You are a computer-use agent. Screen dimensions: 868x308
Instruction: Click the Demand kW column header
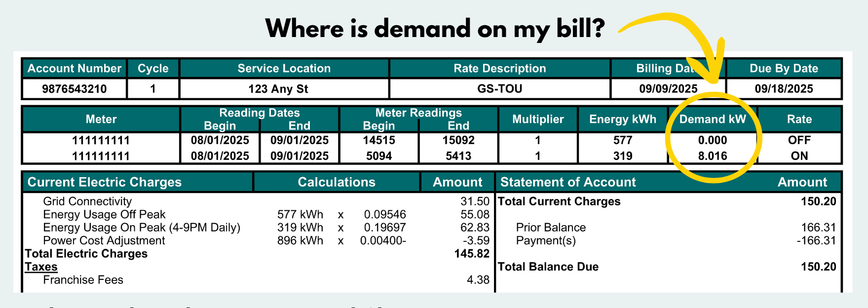point(712,119)
